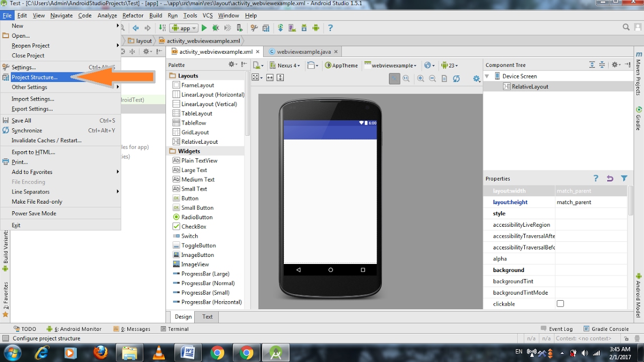Open the Gradle Console button
644x362 pixels.
pos(606,329)
